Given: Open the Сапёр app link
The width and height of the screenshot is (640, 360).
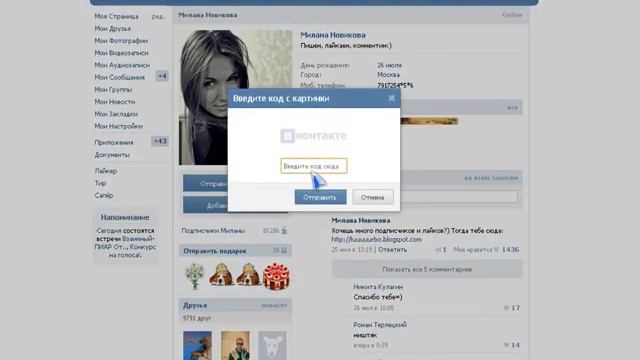Looking at the screenshot, I should 104,196.
